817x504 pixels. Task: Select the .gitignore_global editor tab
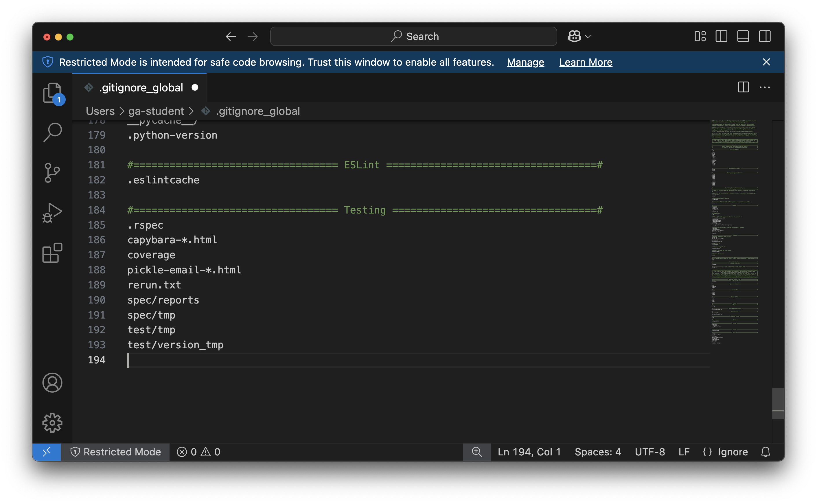141,88
